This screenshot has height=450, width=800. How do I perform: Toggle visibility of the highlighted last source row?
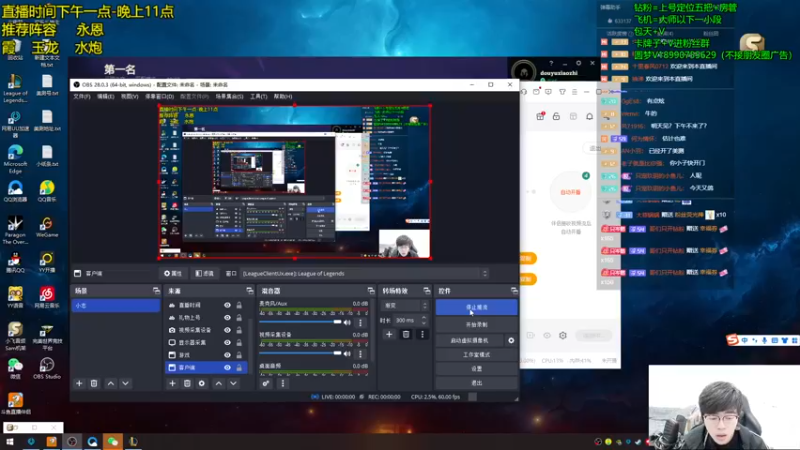pos(227,367)
